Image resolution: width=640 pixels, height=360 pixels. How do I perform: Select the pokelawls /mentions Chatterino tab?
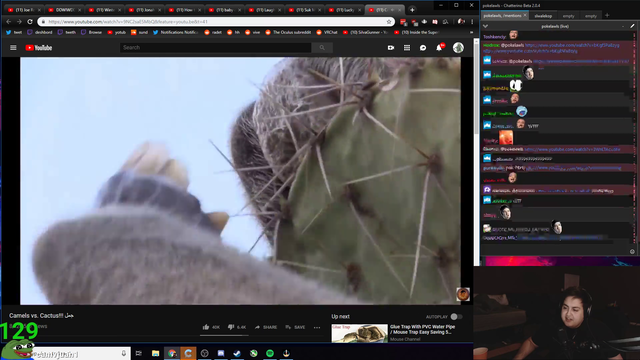click(x=505, y=16)
